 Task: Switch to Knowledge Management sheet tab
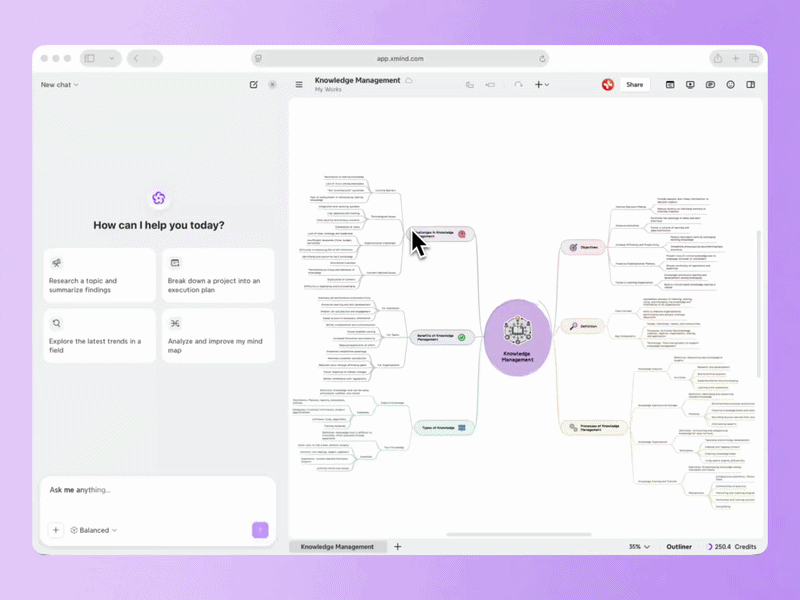[x=337, y=546]
